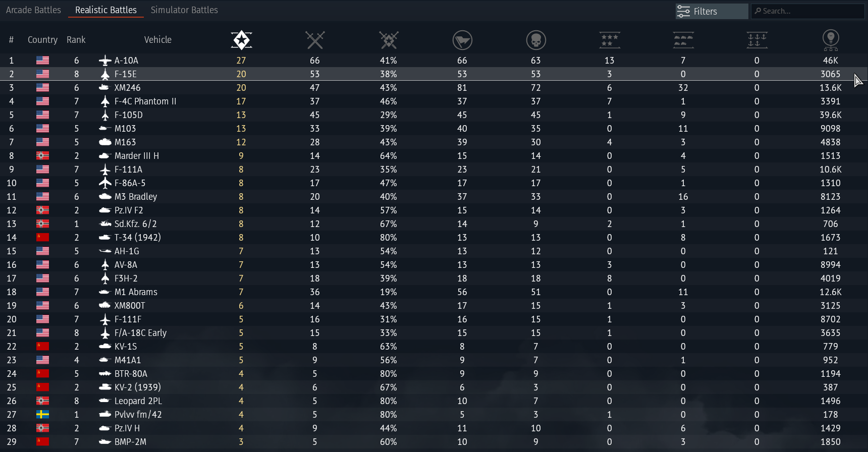Select the F3H-2 vehicle name
Screen dimensions: 868x452
[x=126, y=278]
